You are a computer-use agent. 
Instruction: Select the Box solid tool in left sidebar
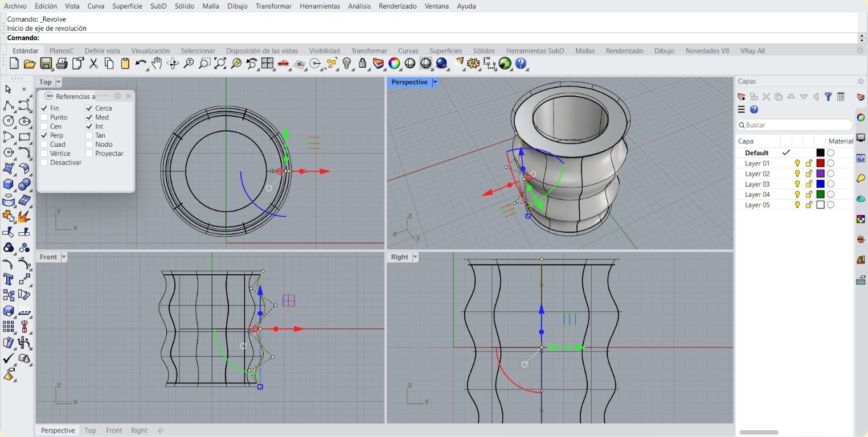click(8, 184)
